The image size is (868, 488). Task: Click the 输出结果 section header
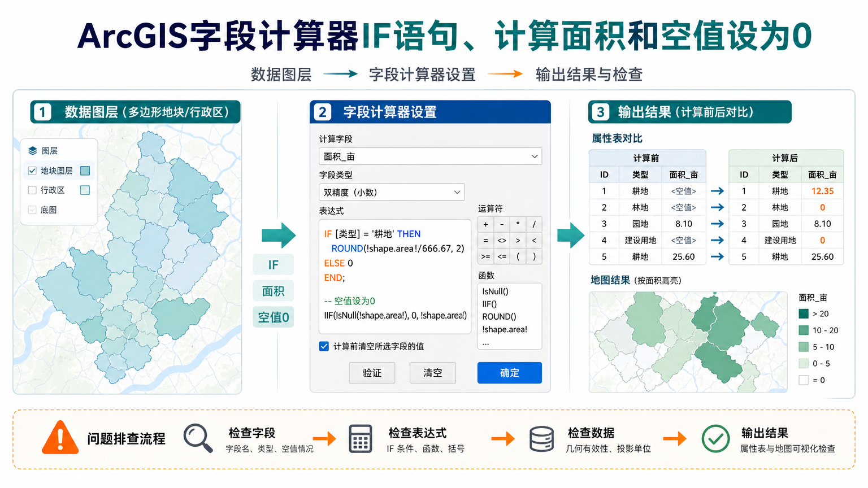tap(689, 112)
